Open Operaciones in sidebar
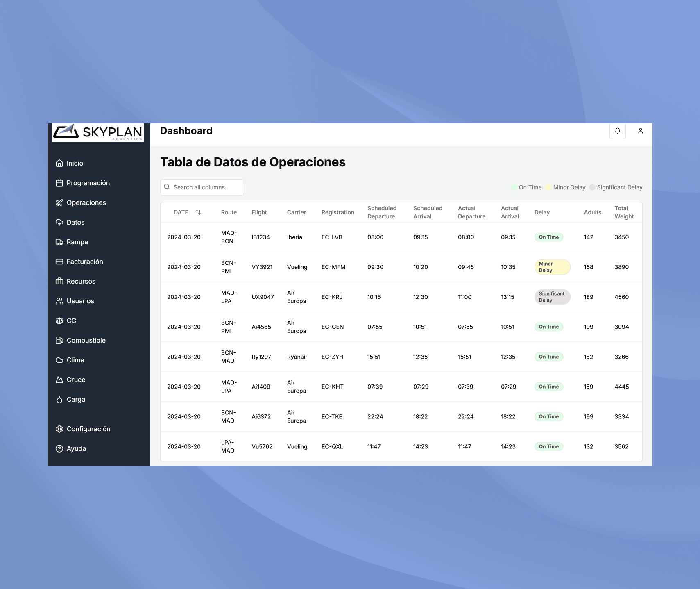This screenshot has width=700, height=589. click(86, 202)
